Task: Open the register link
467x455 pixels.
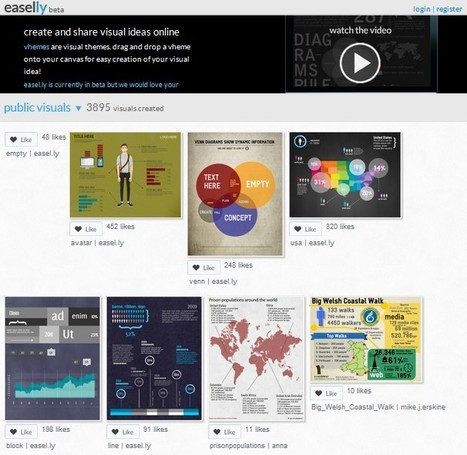Action: coord(449,9)
